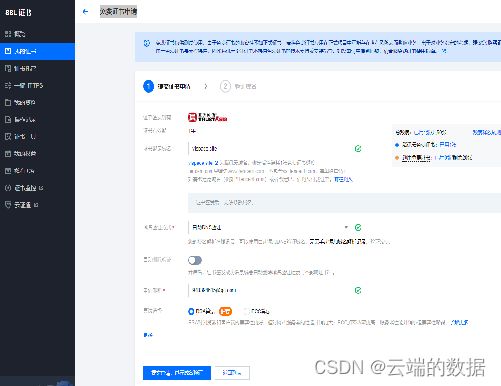Image resolution: width=501 pixels, height=386 pixels.
Task: Click green check icon beside validation dropdown
Action: pos(358,227)
